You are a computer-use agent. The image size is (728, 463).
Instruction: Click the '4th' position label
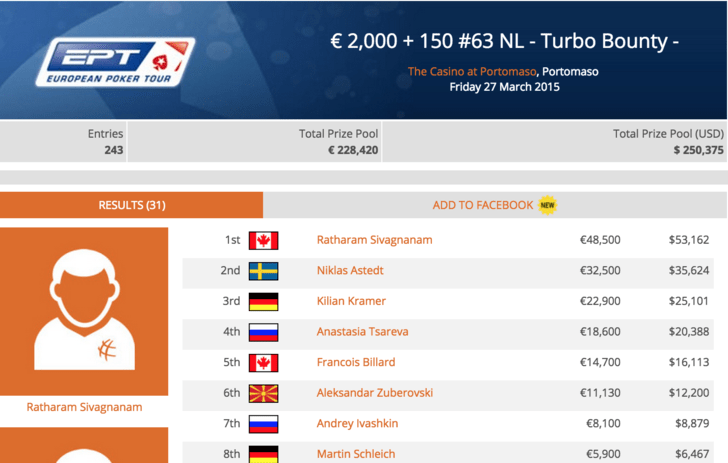point(232,332)
